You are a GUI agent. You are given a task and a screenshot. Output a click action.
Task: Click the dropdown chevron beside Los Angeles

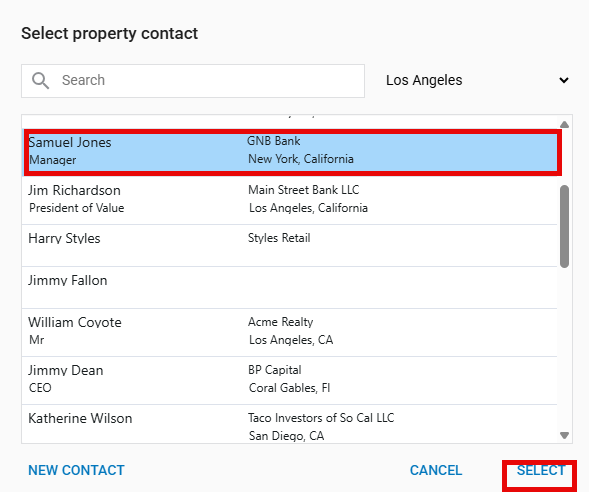tap(563, 80)
